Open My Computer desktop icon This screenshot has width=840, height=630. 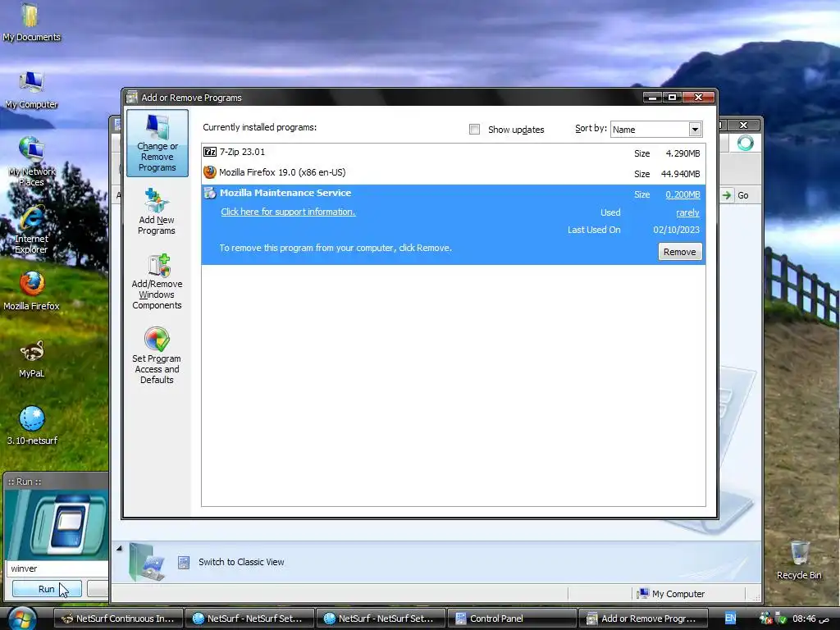[31, 90]
